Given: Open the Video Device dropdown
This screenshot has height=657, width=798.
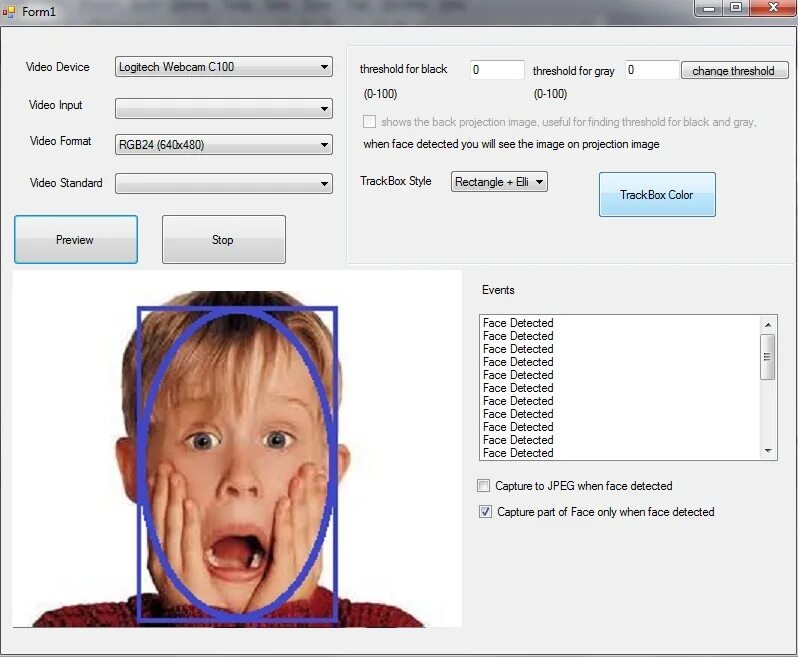Looking at the screenshot, I should (x=223, y=67).
